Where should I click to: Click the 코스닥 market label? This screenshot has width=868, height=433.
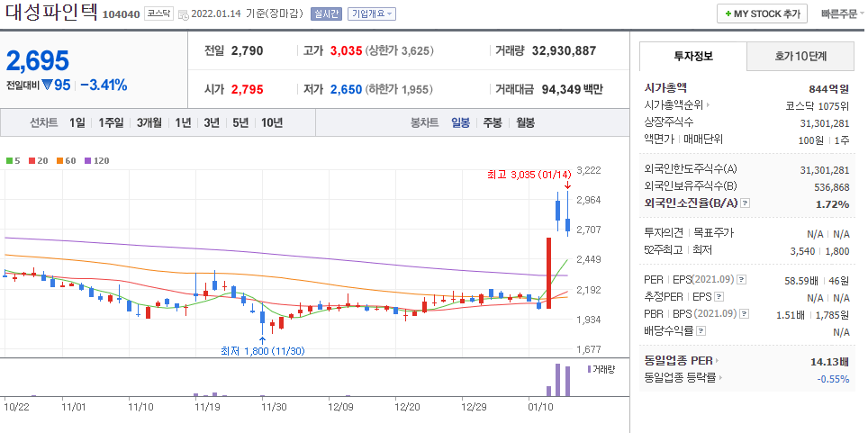point(158,14)
